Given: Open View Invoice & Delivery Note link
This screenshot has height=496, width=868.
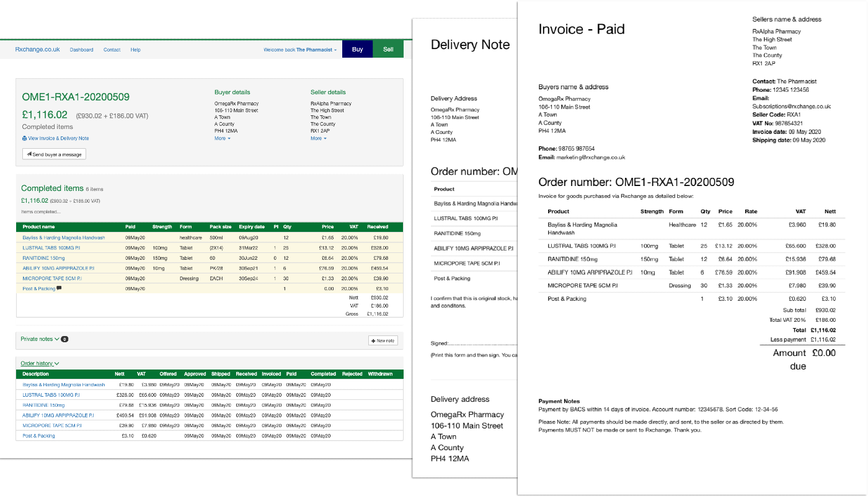Looking at the screenshot, I should point(58,138).
